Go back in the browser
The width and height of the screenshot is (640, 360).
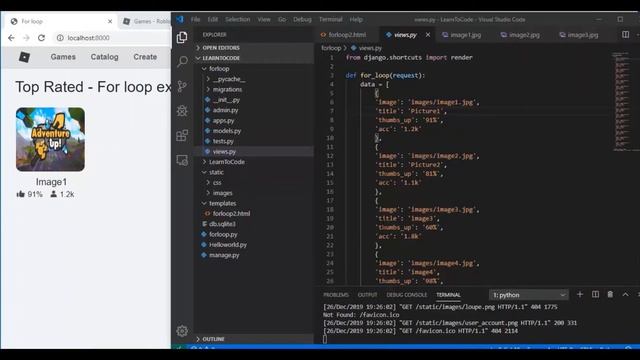coord(11,38)
